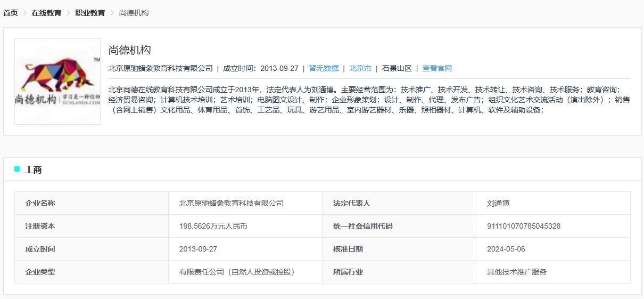Click company name 北京原驰蜡象教育科技有限公司 under the title
The height and width of the screenshot is (299, 644).
160,68
